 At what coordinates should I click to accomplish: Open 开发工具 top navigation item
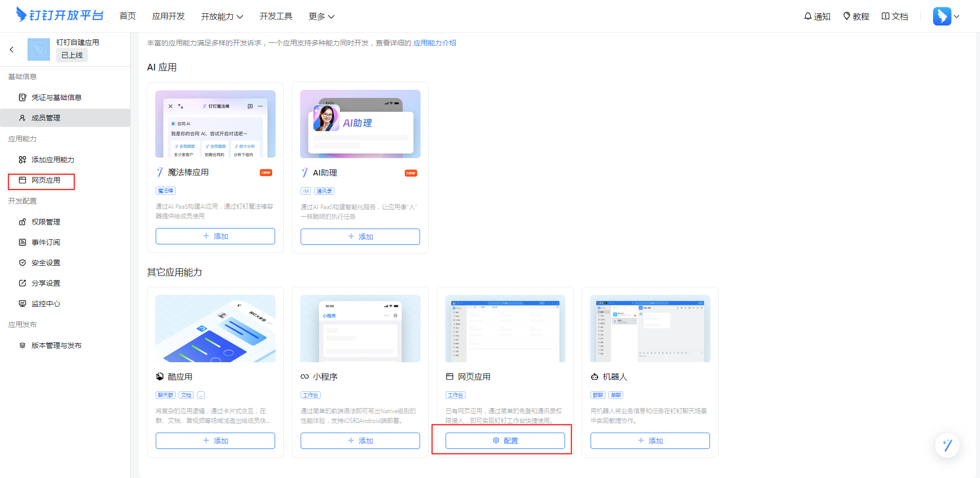(276, 16)
